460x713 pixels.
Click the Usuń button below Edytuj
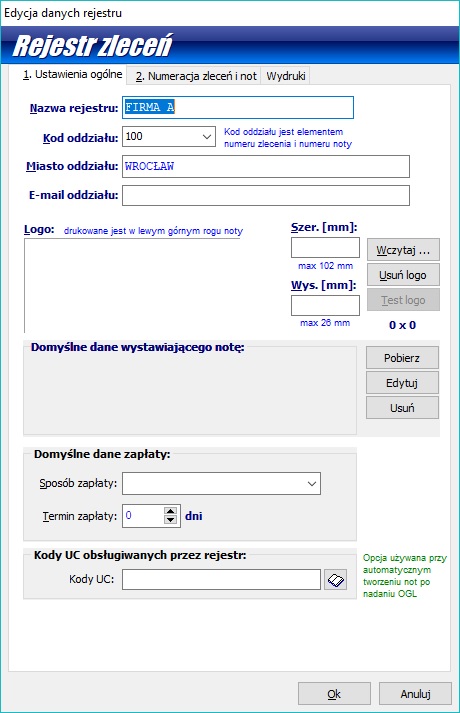402,408
